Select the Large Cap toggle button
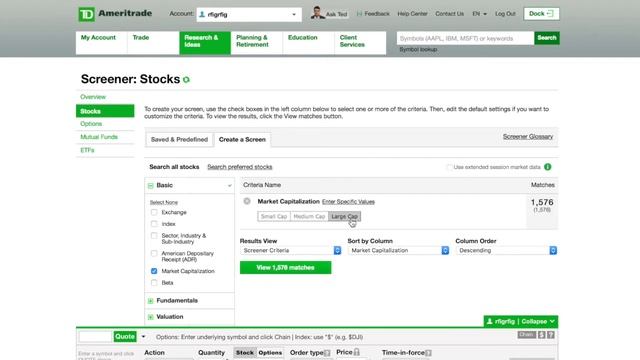Image resolution: width=640 pixels, height=360 pixels. click(x=344, y=216)
